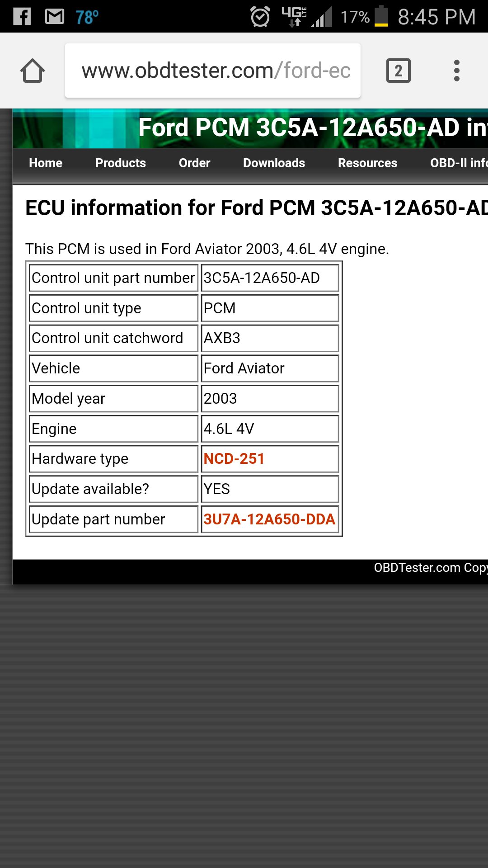The image size is (488, 868).
Task: Open the tab switcher showing 2 tabs
Action: [x=398, y=71]
